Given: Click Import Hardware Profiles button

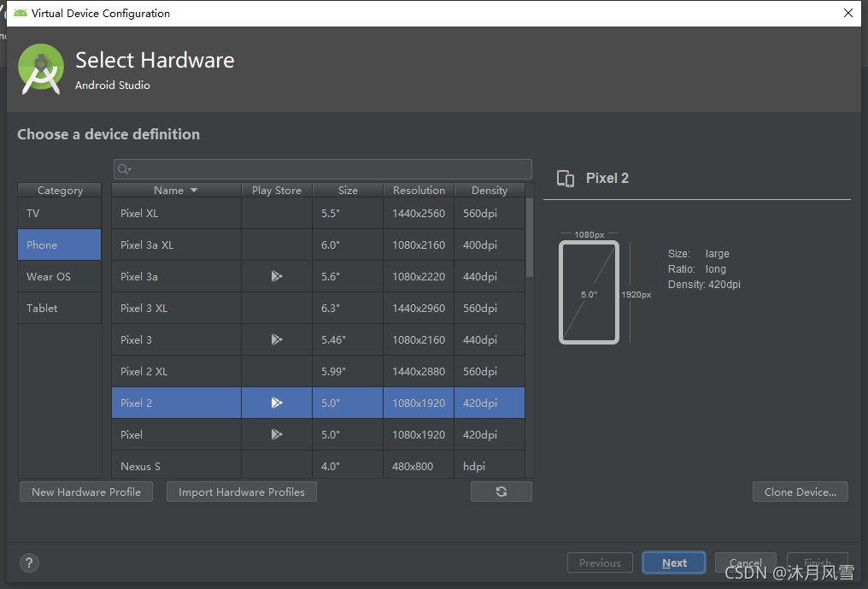Looking at the screenshot, I should pos(242,492).
